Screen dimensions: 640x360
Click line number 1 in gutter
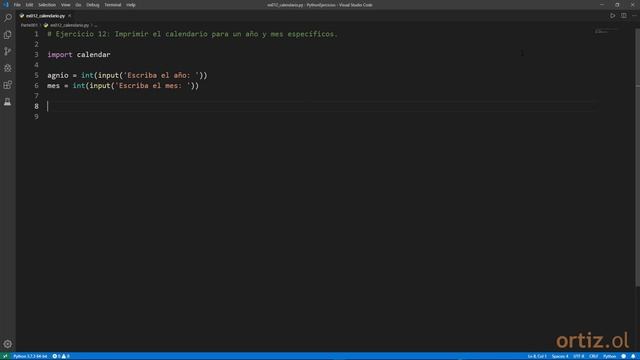pyautogui.click(x=36, y=34)
